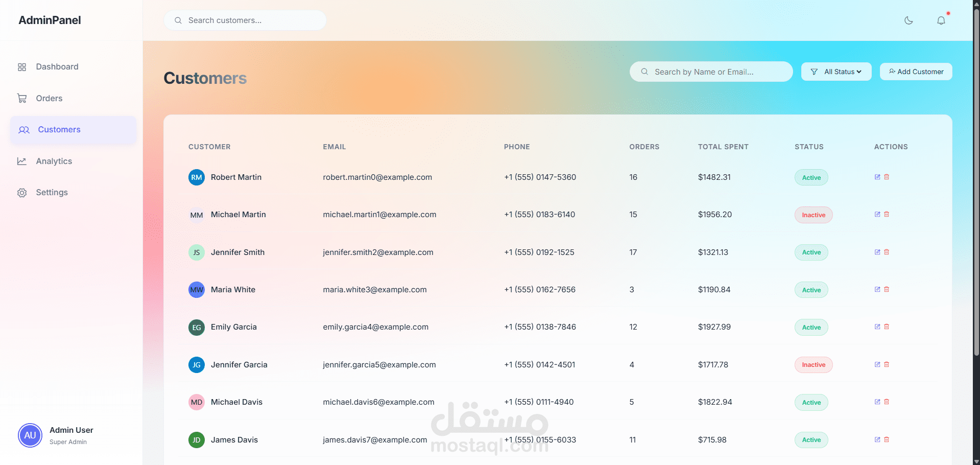This screenshot has width=980, height=465.
Task: Edit James Davis's customer record
Action: pyautogui.click(x=877, y=439)
